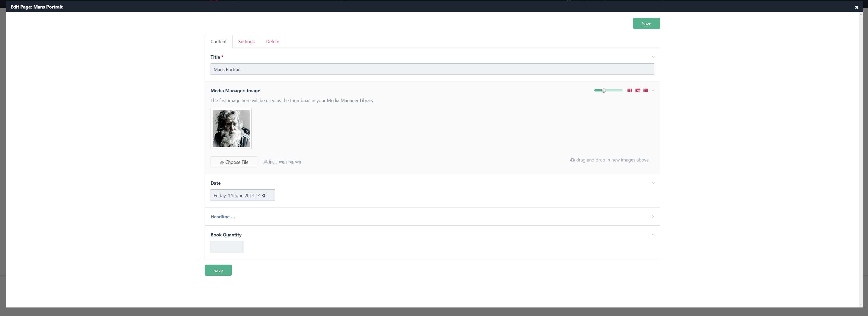The image size is (868, 316).
Task: Close the Edit Page modal with X
Action: coord(857,7)
